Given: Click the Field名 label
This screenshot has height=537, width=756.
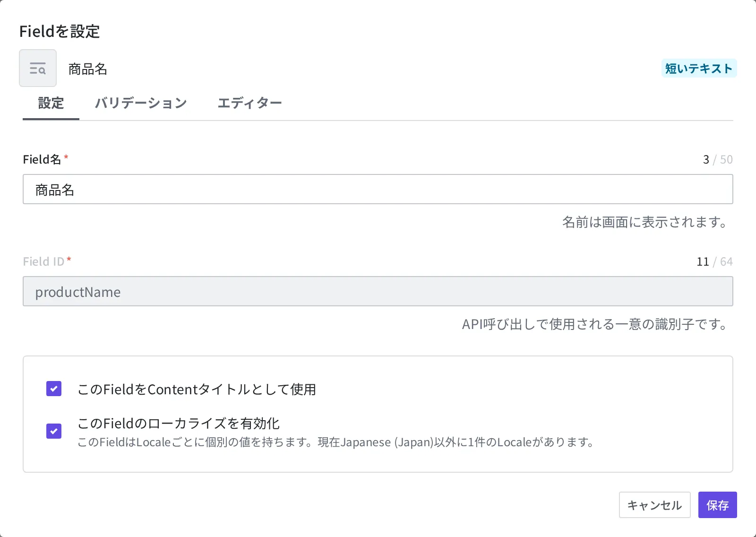Looking at the screenshot, I should [x=42, y=159].
